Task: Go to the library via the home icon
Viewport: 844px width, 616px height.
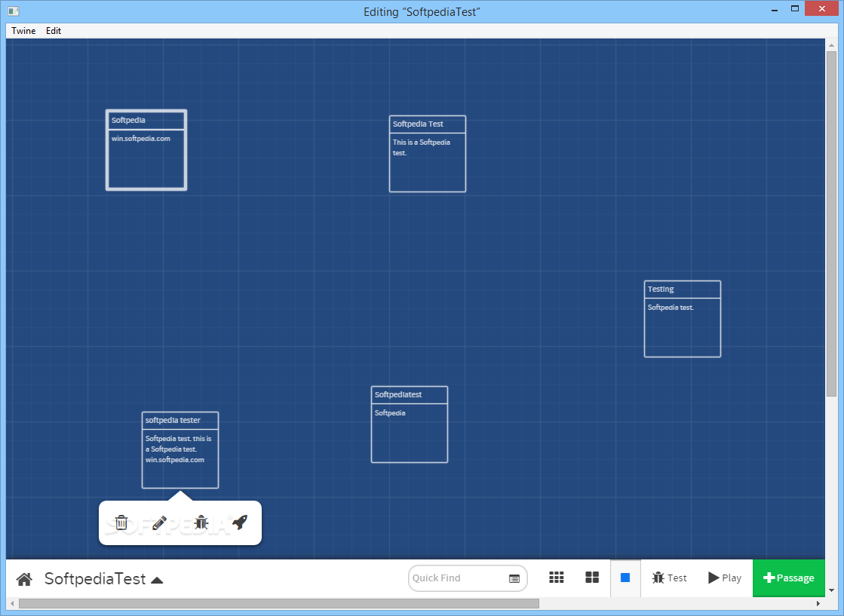Action: coord(24,579)
